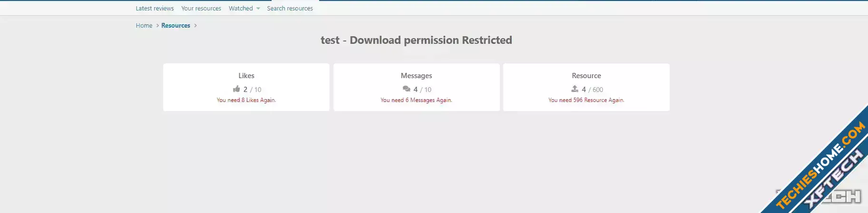The width and height of the screenshot is (868, 213).
Task: Open the Watched dropdown arrow
Action: [x=258, y=9]
